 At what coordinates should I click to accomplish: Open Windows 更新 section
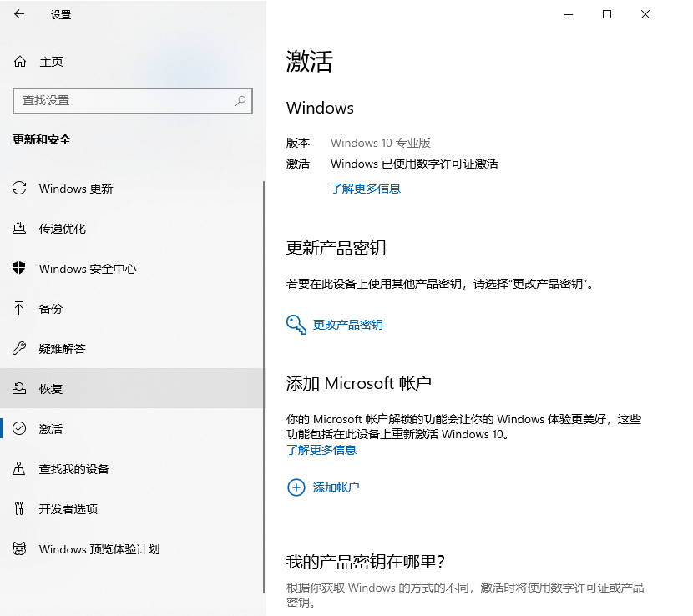click(132, 189)
